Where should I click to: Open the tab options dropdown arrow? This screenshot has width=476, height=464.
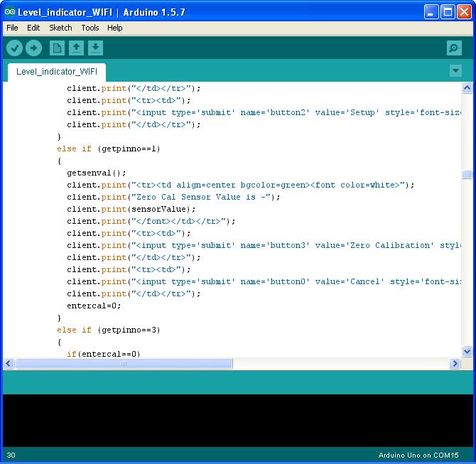click(x=455, y=71)
